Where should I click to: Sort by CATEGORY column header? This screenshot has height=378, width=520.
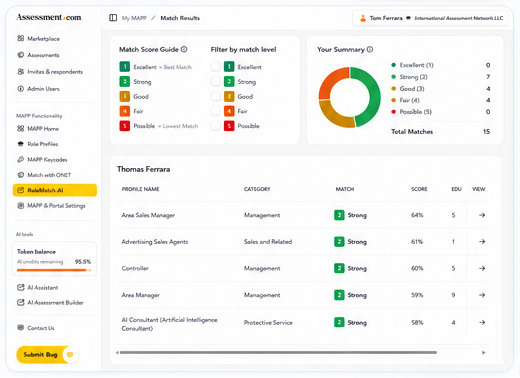coord(257,189)
